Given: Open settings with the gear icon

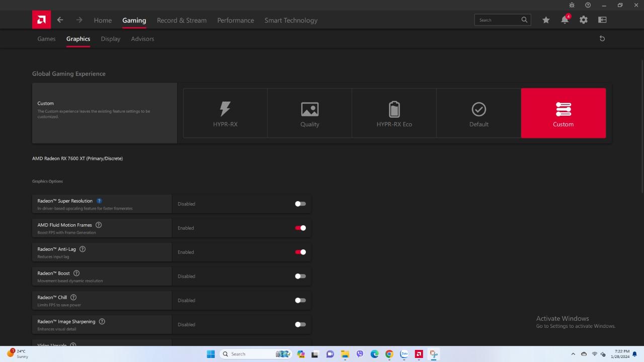Looking at the screenshot, I should pyautogui.click(x=584, y=20).
